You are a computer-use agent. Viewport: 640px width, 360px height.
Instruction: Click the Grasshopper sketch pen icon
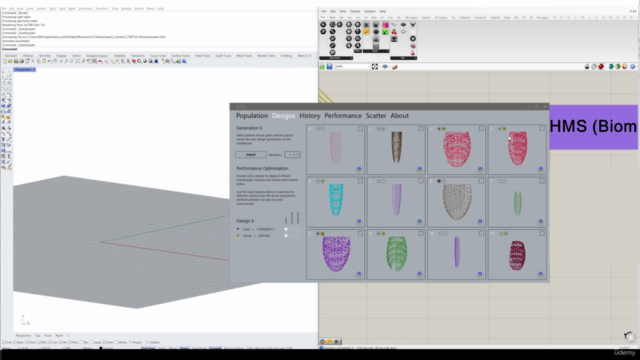(395, 67)
